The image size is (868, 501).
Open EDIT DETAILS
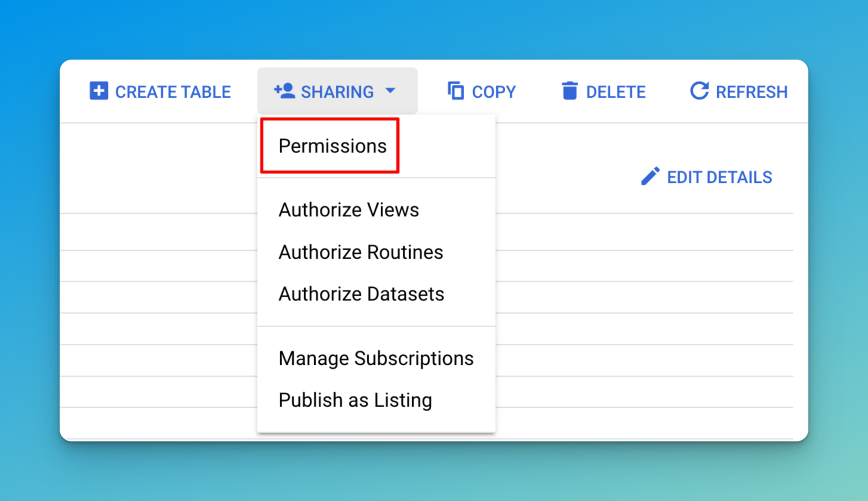719,177
